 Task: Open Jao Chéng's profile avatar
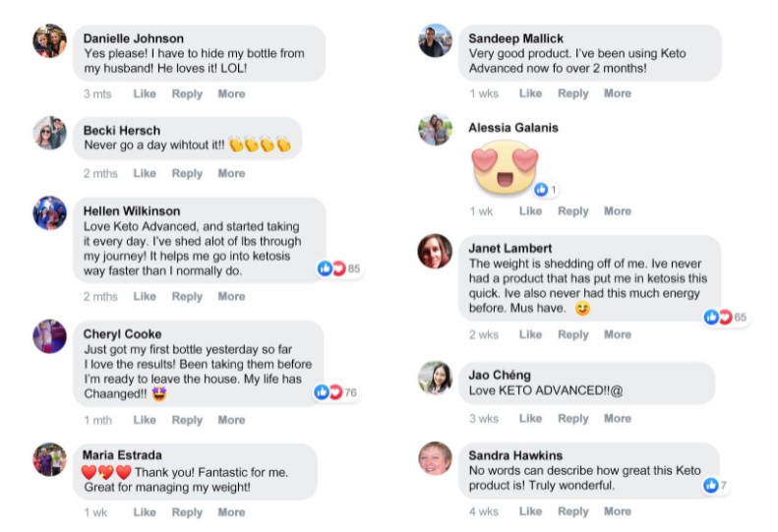(x=435, y=378)
